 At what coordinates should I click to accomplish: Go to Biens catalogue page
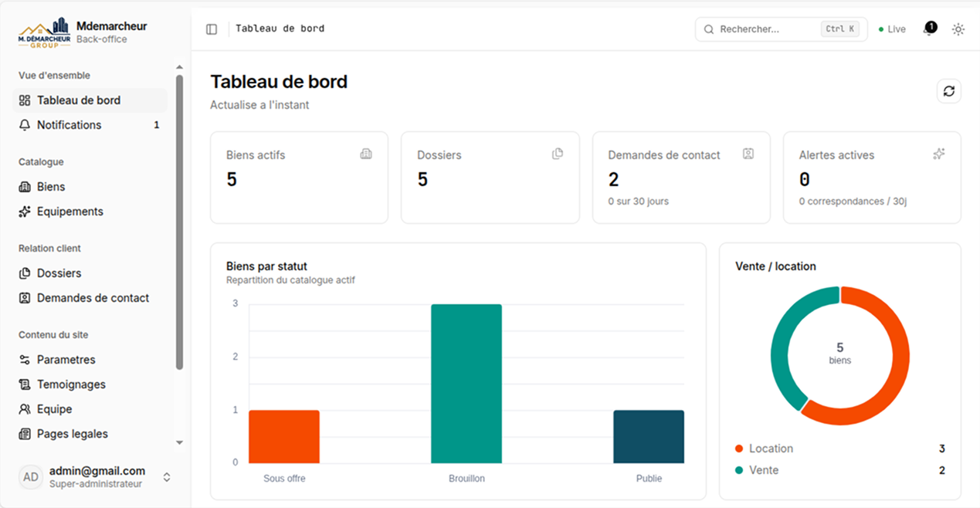(x=90, y=187)
